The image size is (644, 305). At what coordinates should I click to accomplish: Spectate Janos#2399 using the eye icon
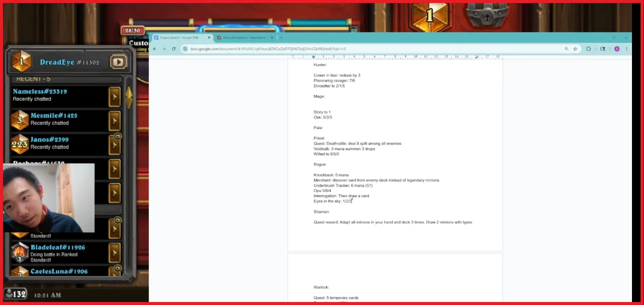point(117,136)
